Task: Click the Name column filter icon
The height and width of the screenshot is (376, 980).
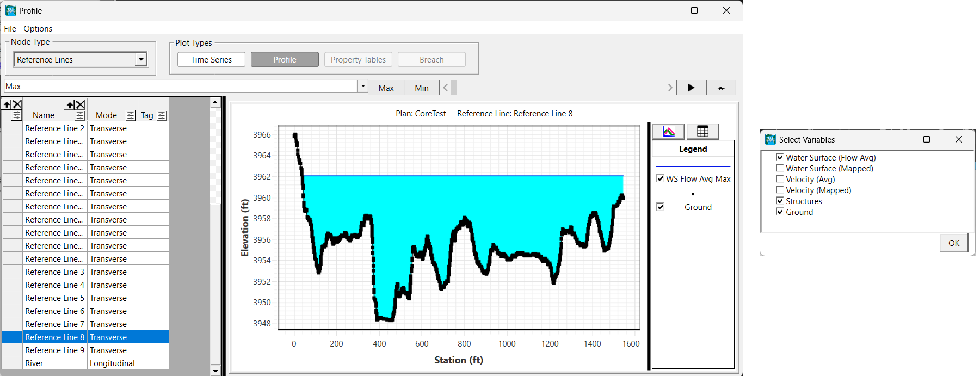Action: [x=80, y=115]
